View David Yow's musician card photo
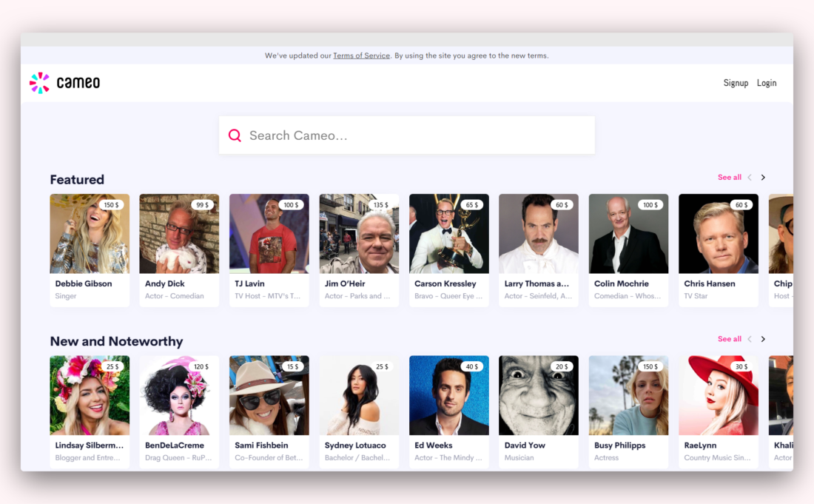 point(538,396)
